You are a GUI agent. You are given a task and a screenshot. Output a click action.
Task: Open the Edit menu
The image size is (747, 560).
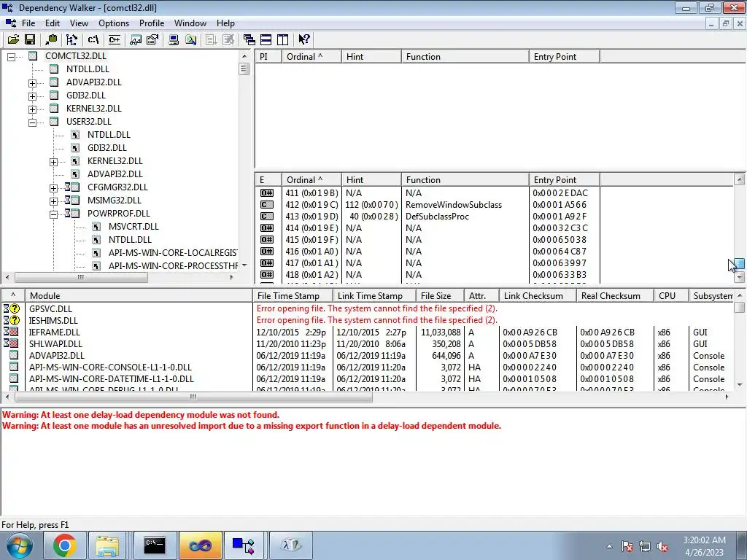(x=53, y=23)
